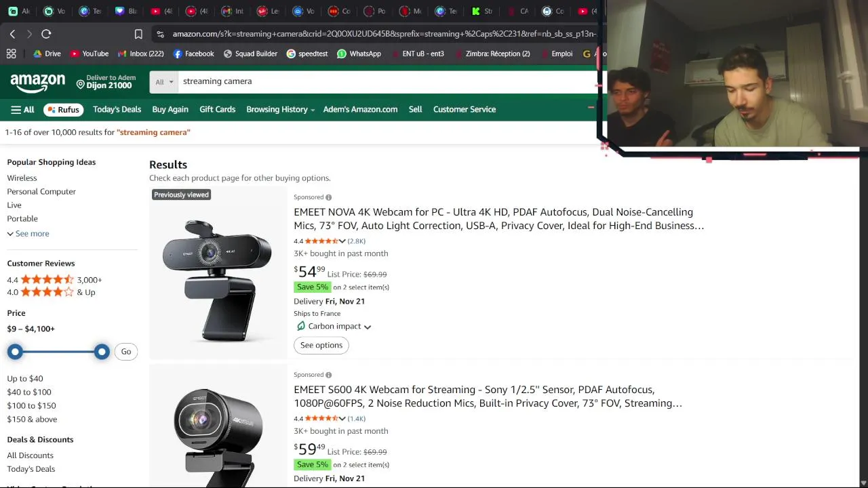Open the Rufus assistant
This screenshot has height=488, width=868.
click(63, 109)
